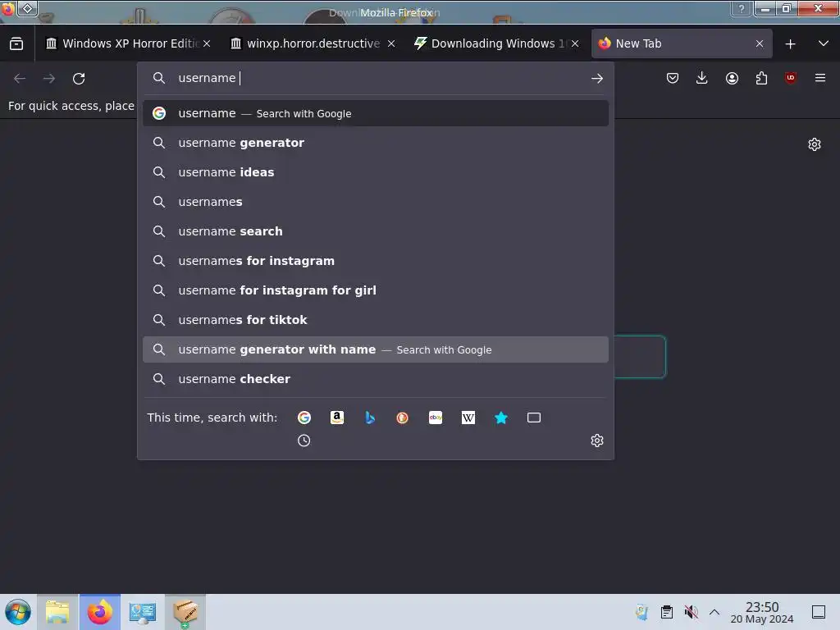Search only in Bookmarks
The image size is (840, 630).
501,418
